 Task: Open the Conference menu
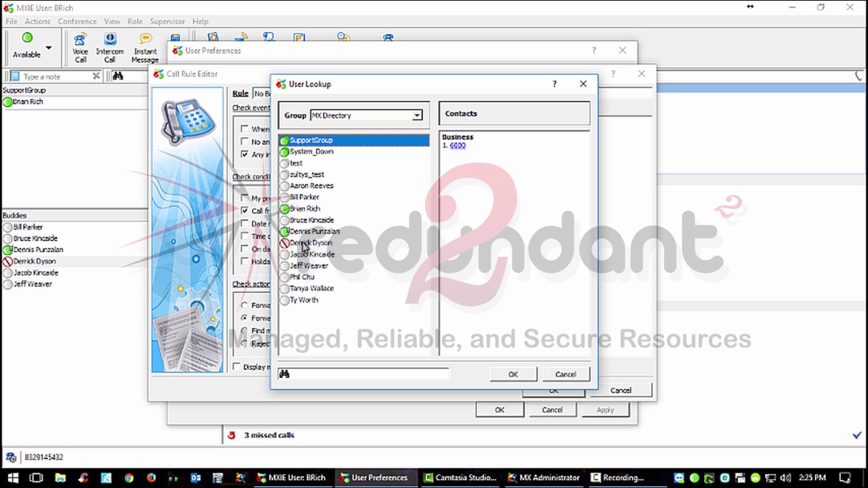(77, 22)
